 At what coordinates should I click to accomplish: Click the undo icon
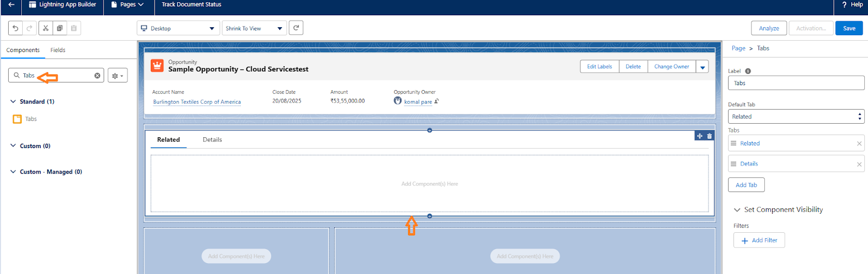[16, 28]
